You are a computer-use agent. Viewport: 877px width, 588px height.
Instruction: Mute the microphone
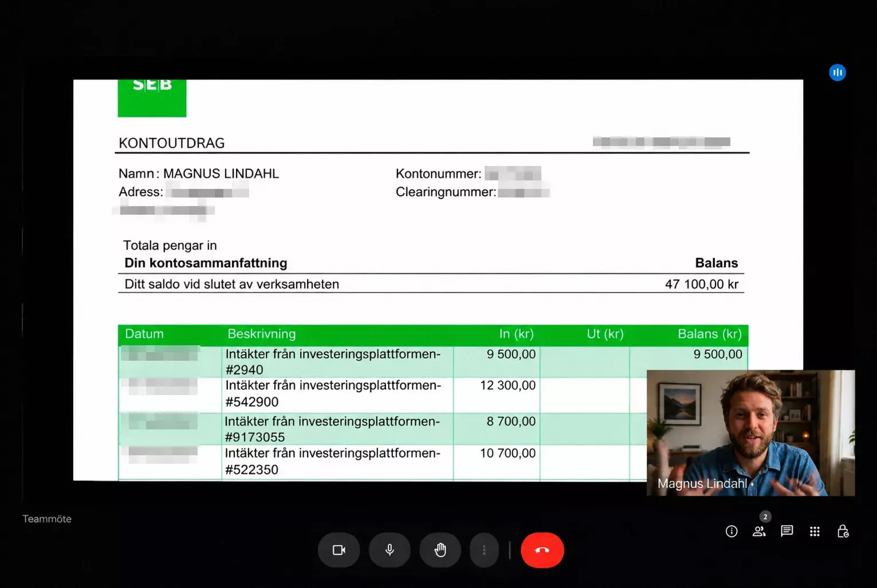coord(390,550)
